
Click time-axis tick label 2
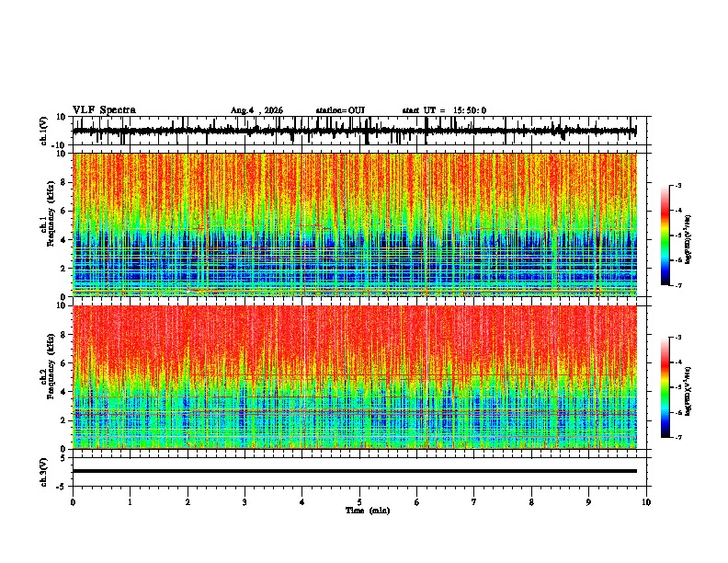point(188,502)
